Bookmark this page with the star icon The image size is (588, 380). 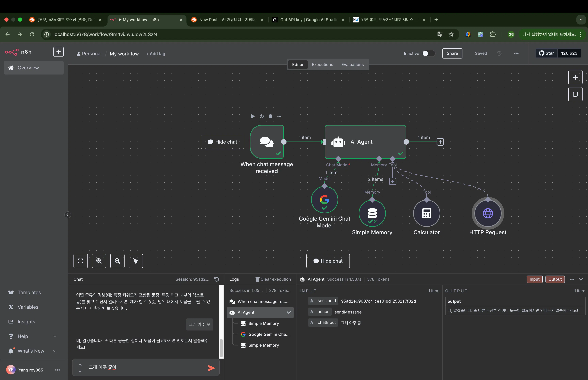451,34
